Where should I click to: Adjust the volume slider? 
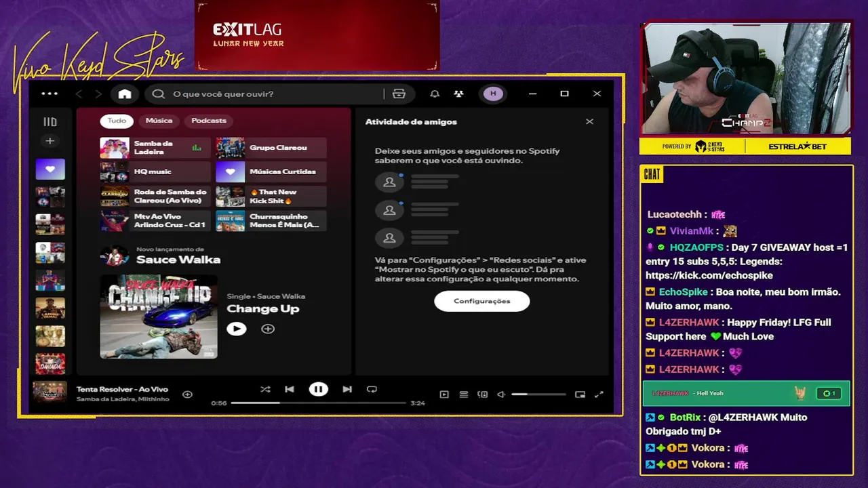click(538, 394)
